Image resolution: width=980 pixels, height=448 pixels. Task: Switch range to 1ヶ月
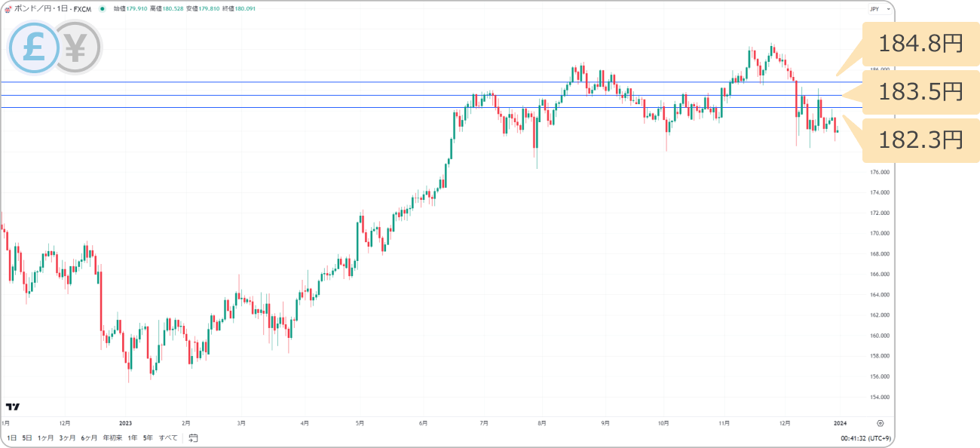click(x=45, y=437)
